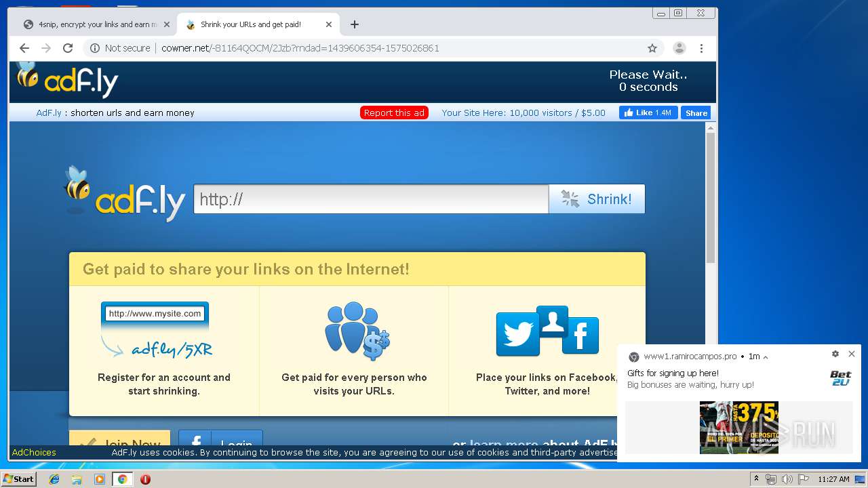Click the Shrink! button
The height and width of the screenshot is (488, 868).
click(x=597, y=199)
